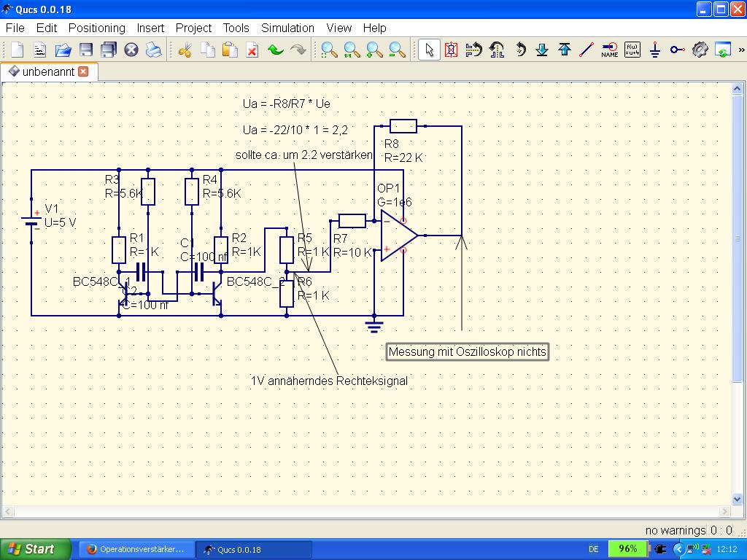Create a new schematic document
This screenshot has height=560, width=747.
pos(18,50)
